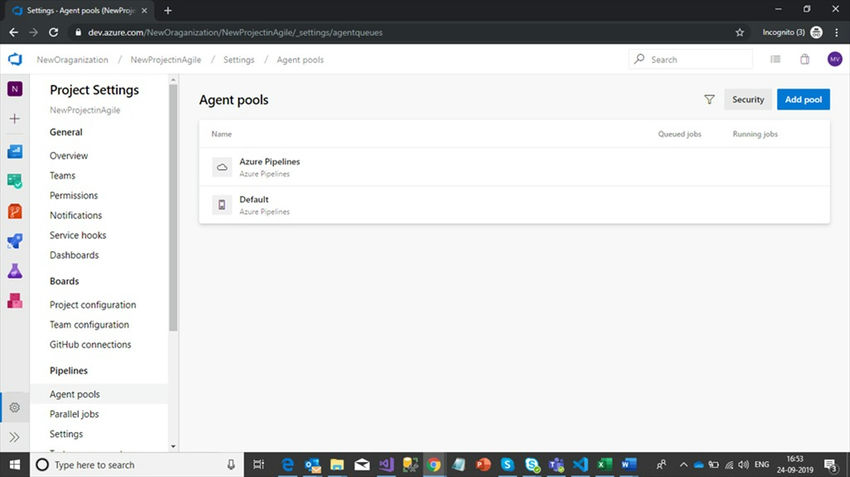Open the Boards hub icon
This screenshot has width=850, height=477.
(15, 181)
